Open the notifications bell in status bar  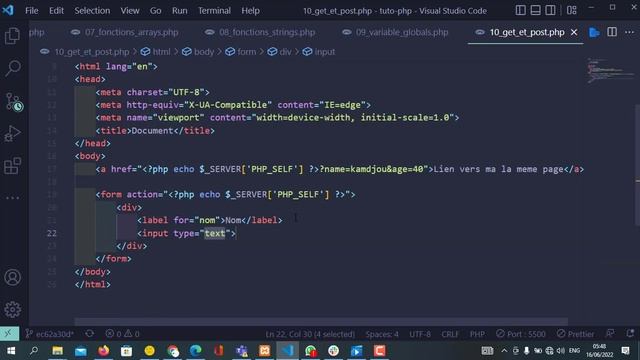click(630, 333)
